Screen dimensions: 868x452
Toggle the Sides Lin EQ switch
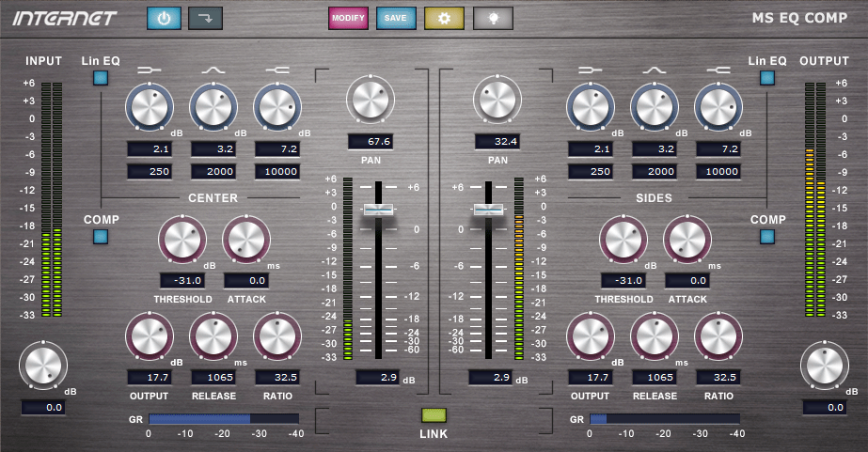point(767,79)
